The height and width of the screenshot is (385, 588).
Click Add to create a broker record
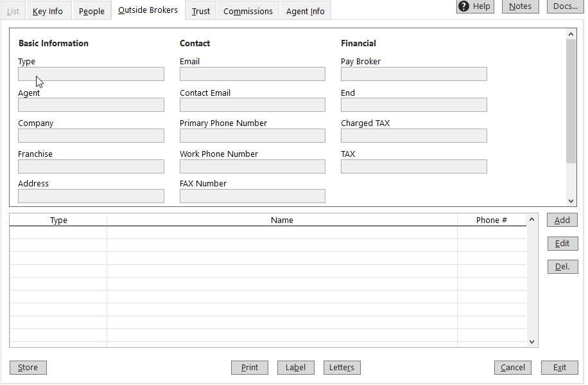pyautogui.click(x=562, y=220)
